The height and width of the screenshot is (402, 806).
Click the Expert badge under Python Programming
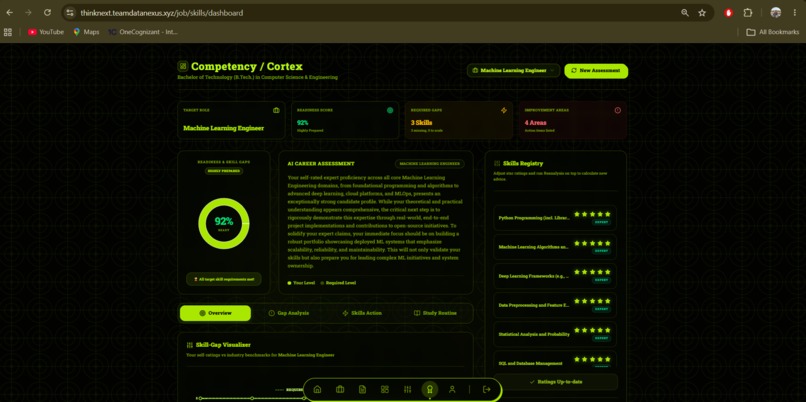coord(601,222)
